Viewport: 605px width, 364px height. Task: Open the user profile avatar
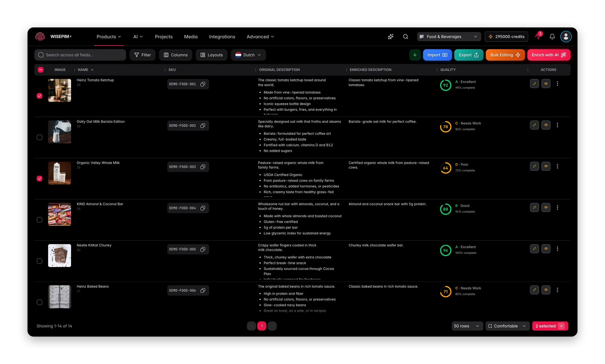tap(566, 37)
